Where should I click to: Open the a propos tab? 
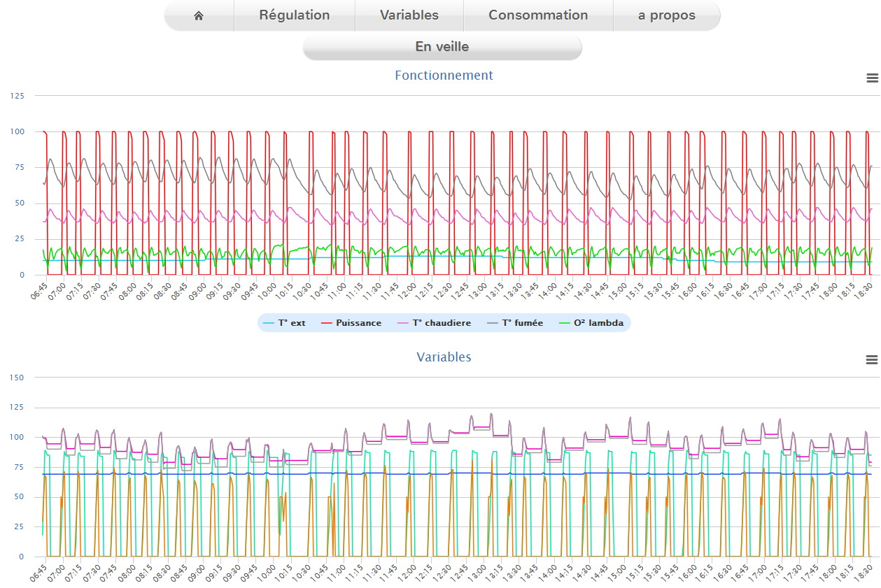click(667, 15)
